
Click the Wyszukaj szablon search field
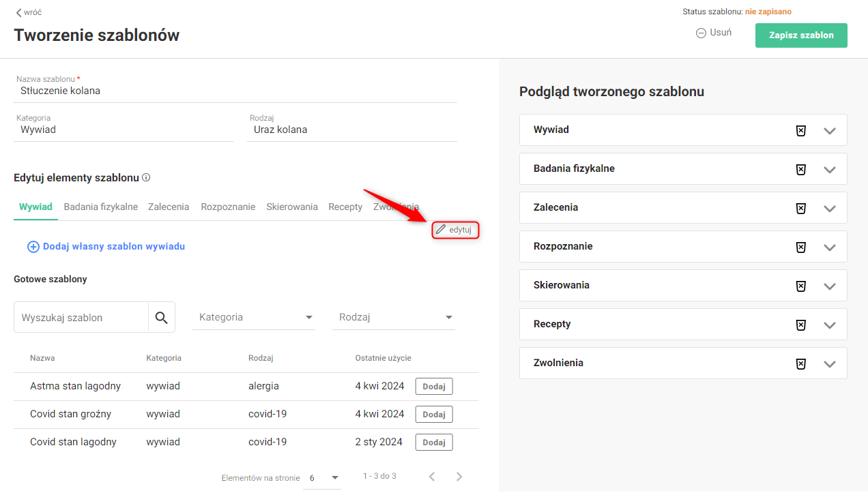(82, 318)
